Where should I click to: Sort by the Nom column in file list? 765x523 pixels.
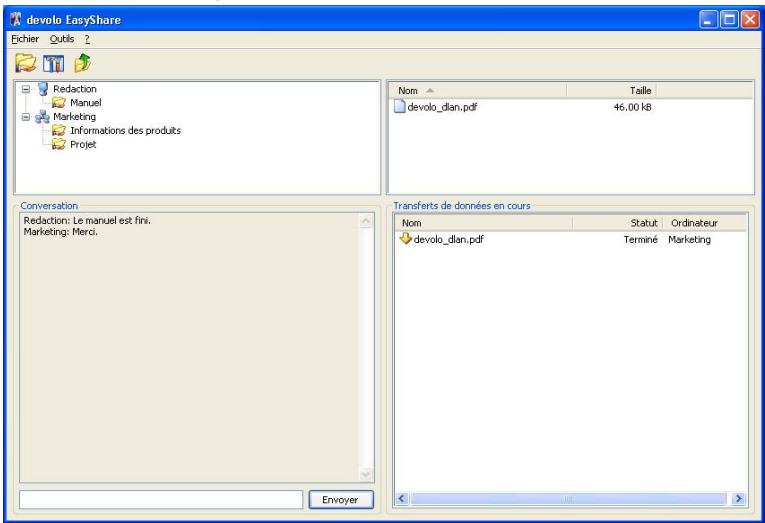pyautogui.click(x=478, y=90)
